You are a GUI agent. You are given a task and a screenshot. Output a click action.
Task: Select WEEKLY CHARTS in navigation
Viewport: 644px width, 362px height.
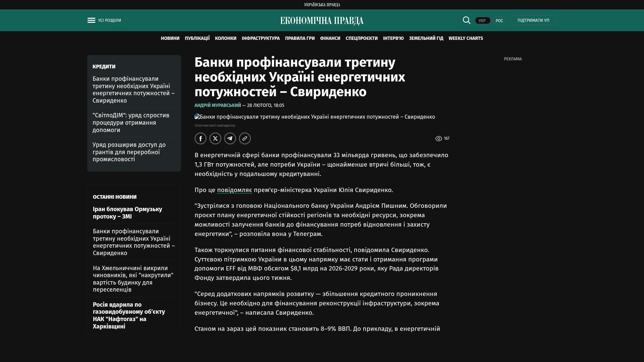coord(466,39)
